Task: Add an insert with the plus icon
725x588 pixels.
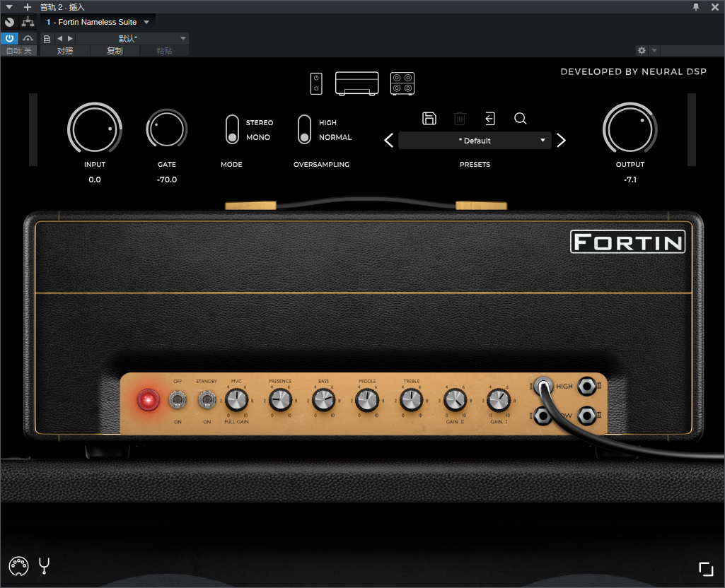Action: [28, 7]
